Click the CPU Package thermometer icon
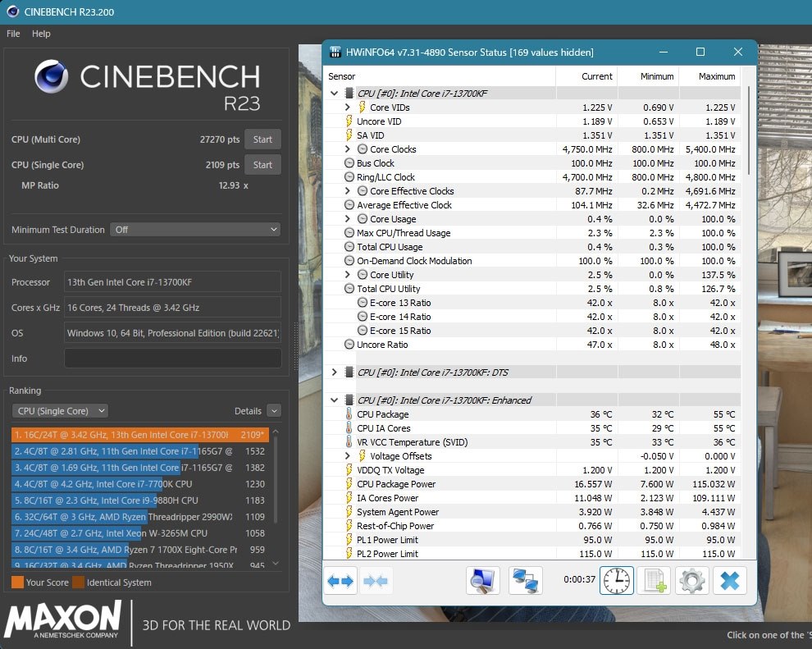 point(349,414)
